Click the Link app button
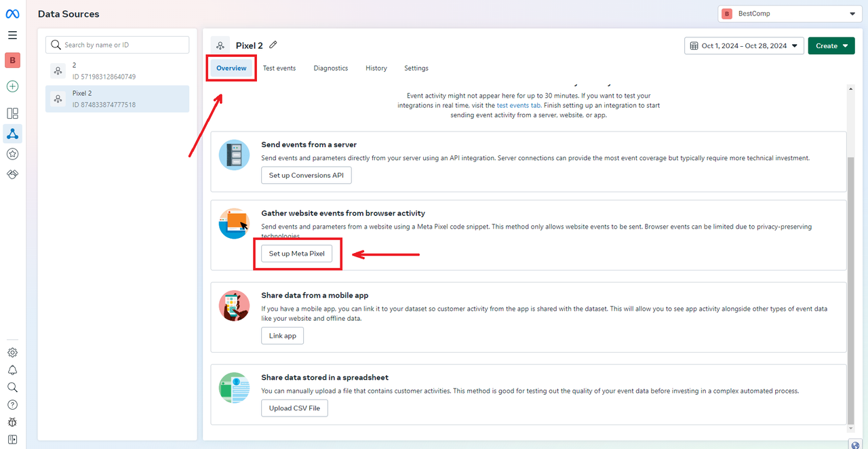868x449 pixels. pyautogui.click(x=283, y=336)
